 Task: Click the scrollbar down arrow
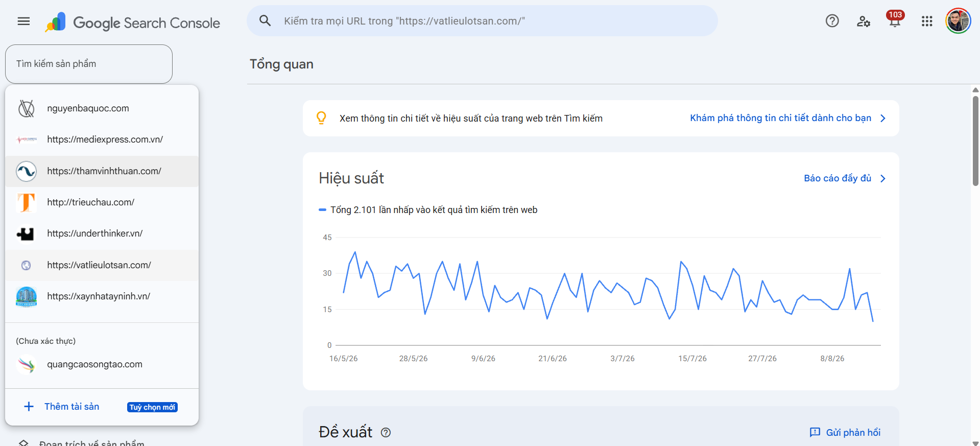(x=975, y=442)
